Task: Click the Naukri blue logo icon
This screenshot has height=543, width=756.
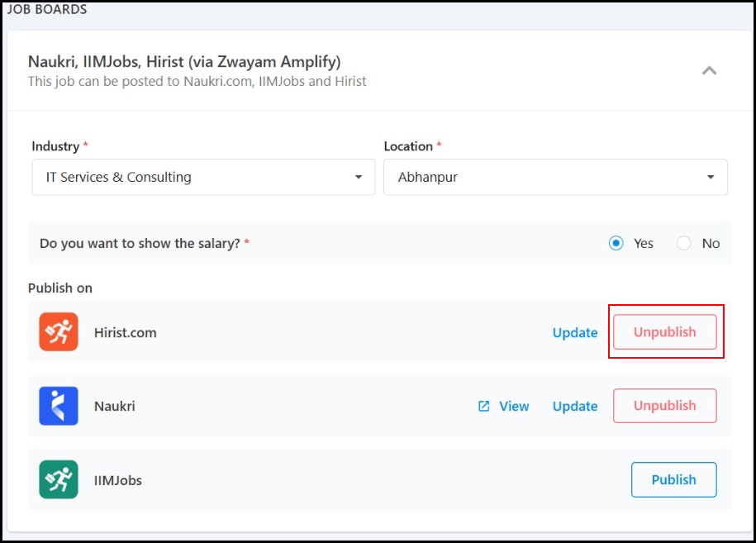Action: click(x=59, y=406)
